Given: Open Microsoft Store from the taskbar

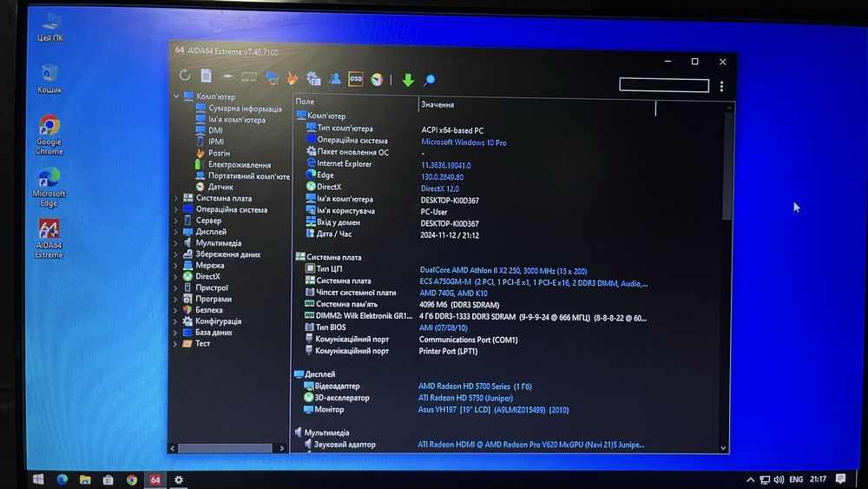Looking at the screenshot, I should tap(108, 479).
